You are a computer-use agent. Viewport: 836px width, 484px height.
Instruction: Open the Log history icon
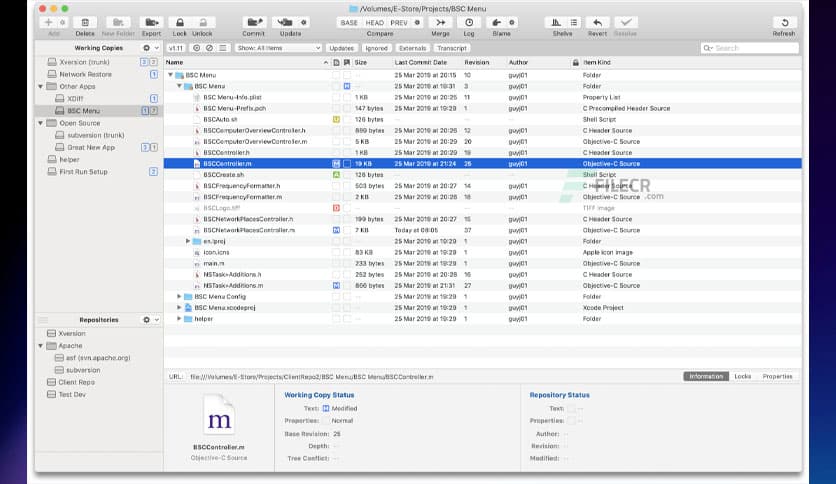coord(469,22)
